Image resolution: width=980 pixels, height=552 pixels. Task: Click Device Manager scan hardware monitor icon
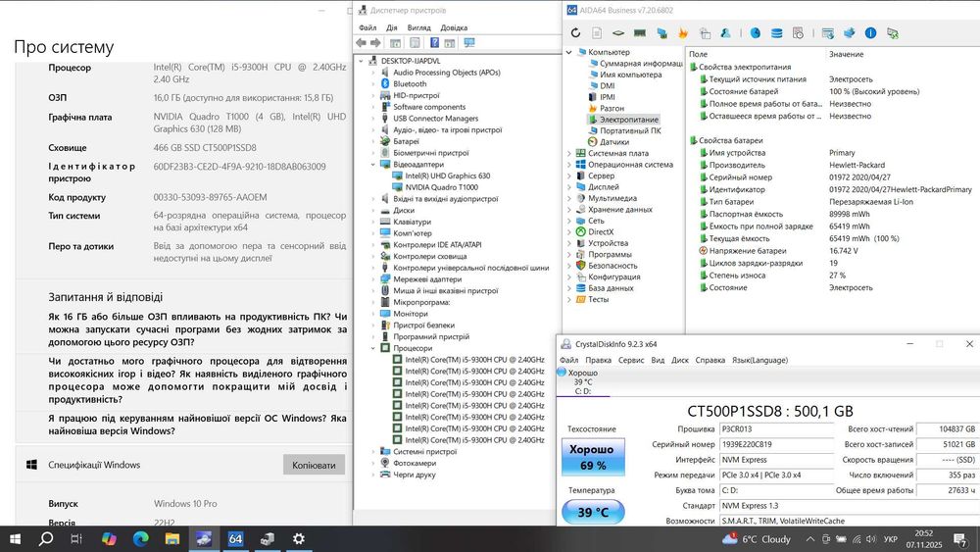469,42
